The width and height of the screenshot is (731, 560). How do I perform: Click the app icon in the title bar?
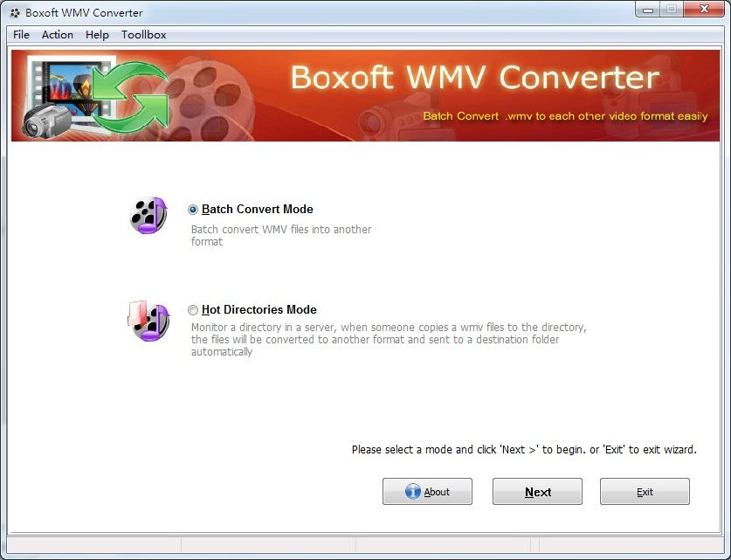(15, 13)
